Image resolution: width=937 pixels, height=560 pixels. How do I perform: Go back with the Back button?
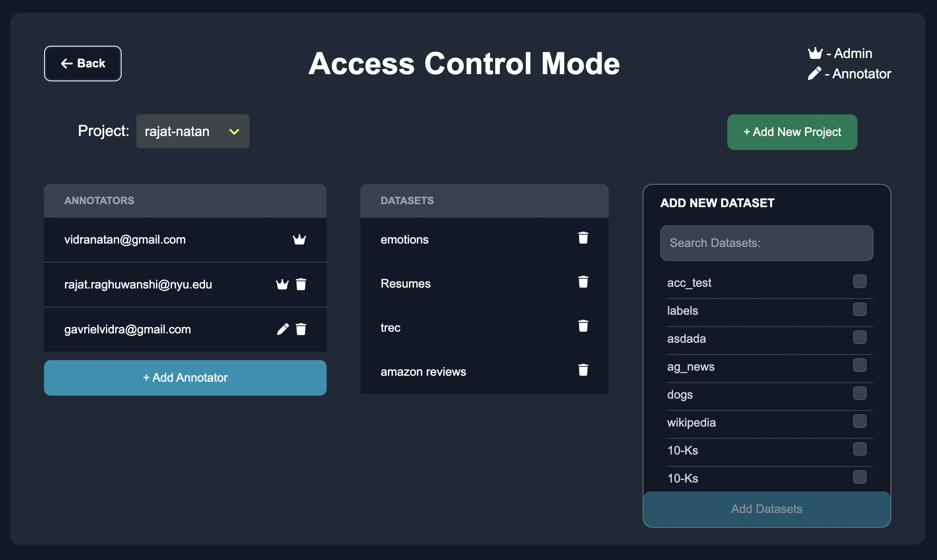tap(83, 64)
